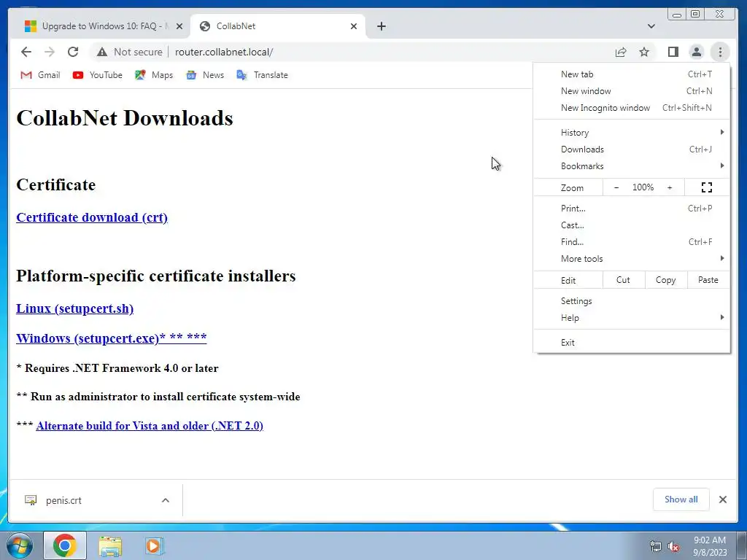Open the Windows Start menu
747x560 pixels.
click(x=19, y=545)
